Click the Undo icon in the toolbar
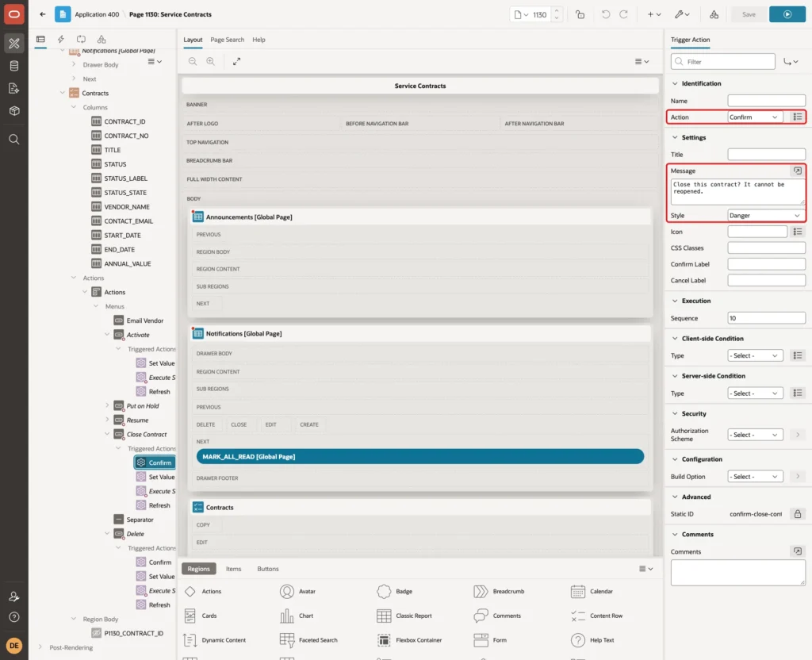The image size is (812, 660). pyautogui.click(x=605, y=14)
